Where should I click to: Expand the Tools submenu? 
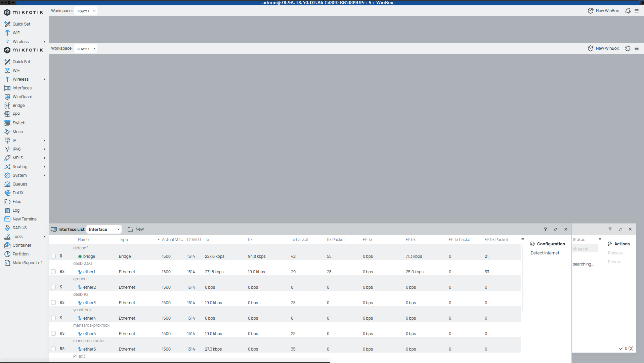pos(44,237)
